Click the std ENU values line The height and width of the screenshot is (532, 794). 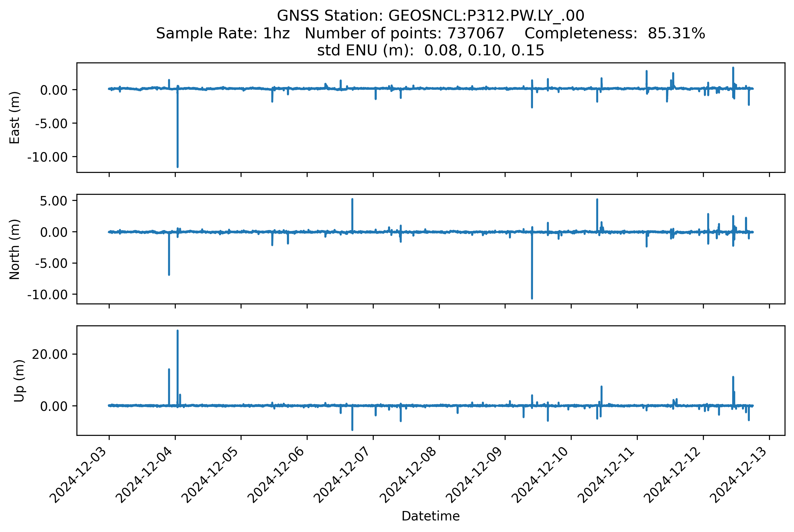[430, 51]
